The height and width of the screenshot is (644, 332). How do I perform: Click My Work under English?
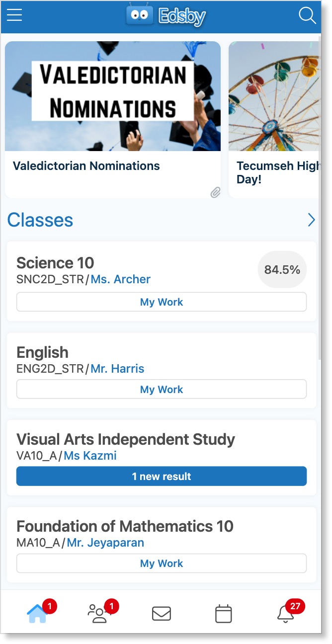coord(162,390)
